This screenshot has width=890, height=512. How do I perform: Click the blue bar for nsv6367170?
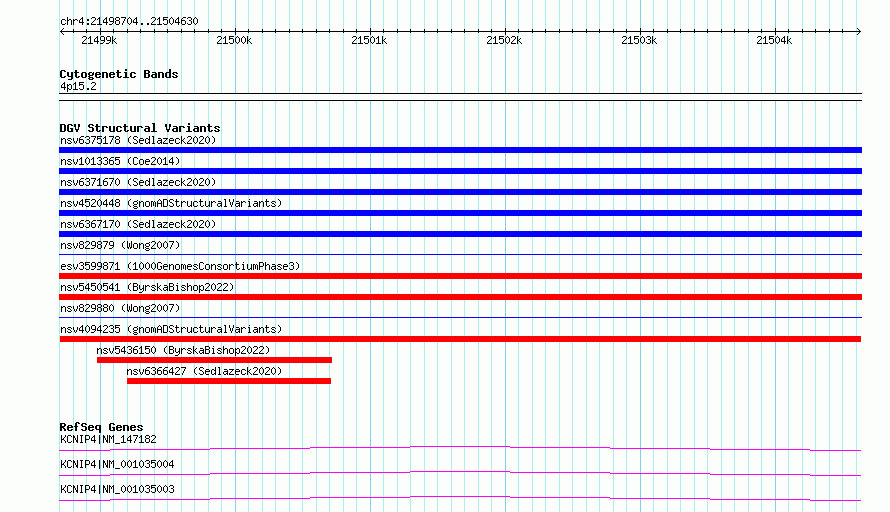click(x=460, y=234)
